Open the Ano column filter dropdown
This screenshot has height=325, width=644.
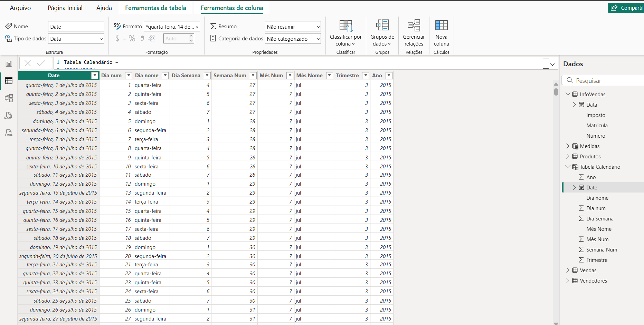[x=389, y=75]
